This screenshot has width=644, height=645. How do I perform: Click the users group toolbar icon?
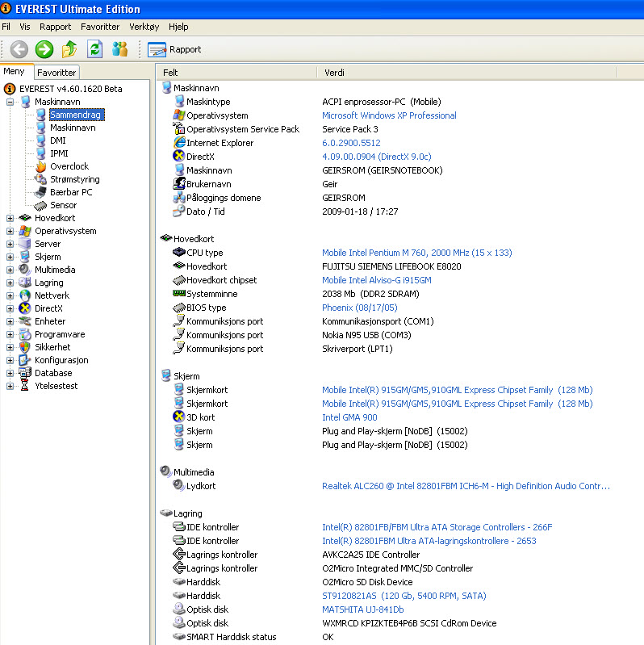(x=120, y=49)
